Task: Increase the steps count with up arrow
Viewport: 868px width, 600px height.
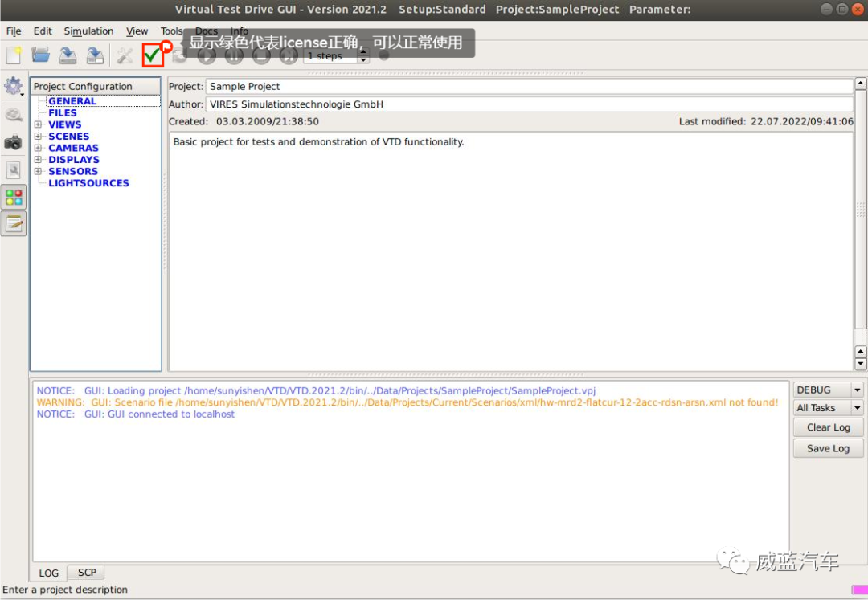Action: pos(364,52)
